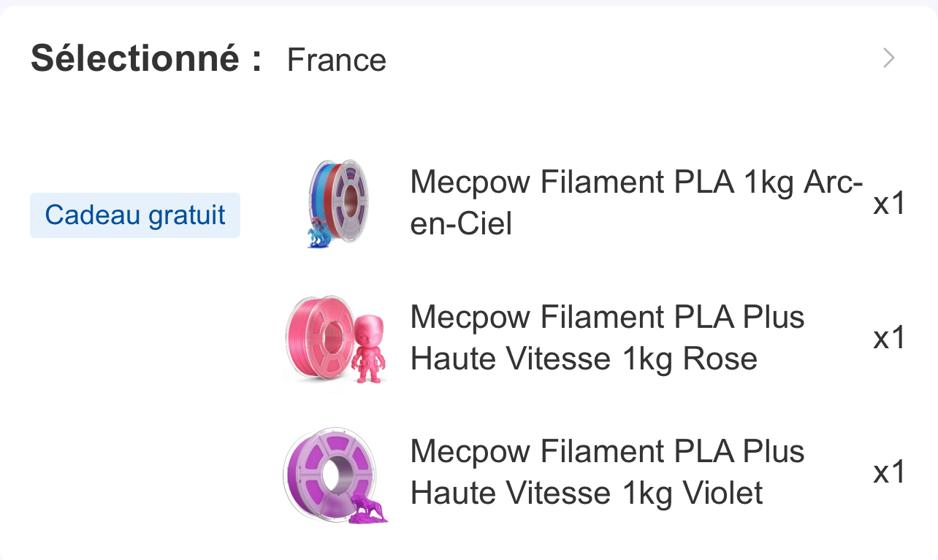Click the "Sélectionné :" heading label

pos(146,58)
